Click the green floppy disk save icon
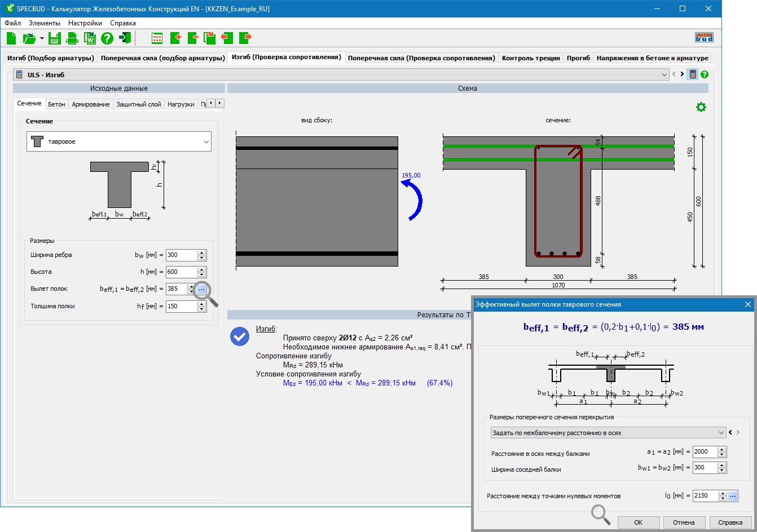This screenshot has width=757, height=532. (x=54, y=38)
